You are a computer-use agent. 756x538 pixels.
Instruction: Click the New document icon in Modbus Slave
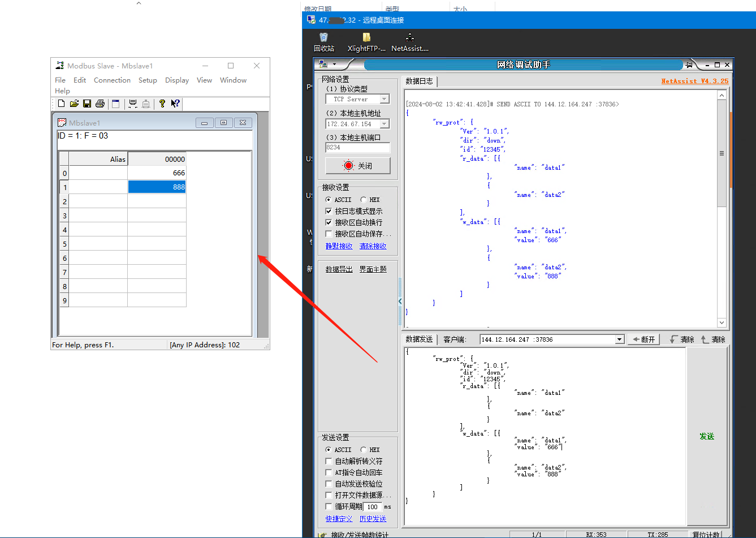click(62, 104)
